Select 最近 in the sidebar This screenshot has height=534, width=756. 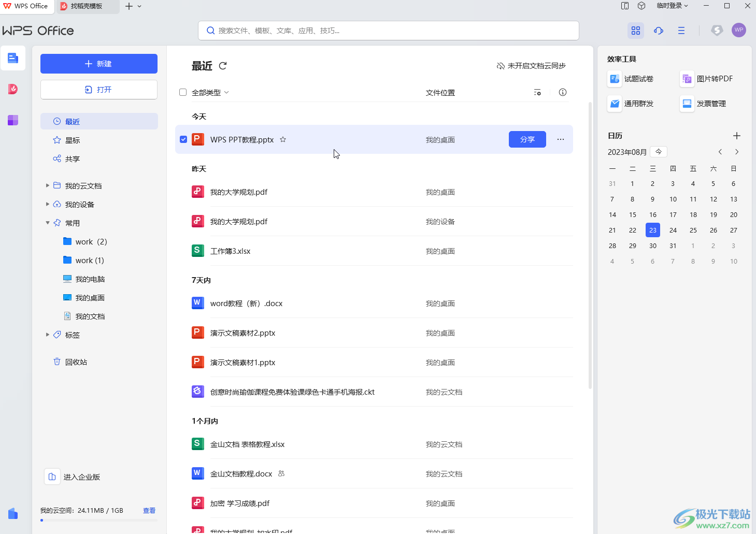click(99, 121)
